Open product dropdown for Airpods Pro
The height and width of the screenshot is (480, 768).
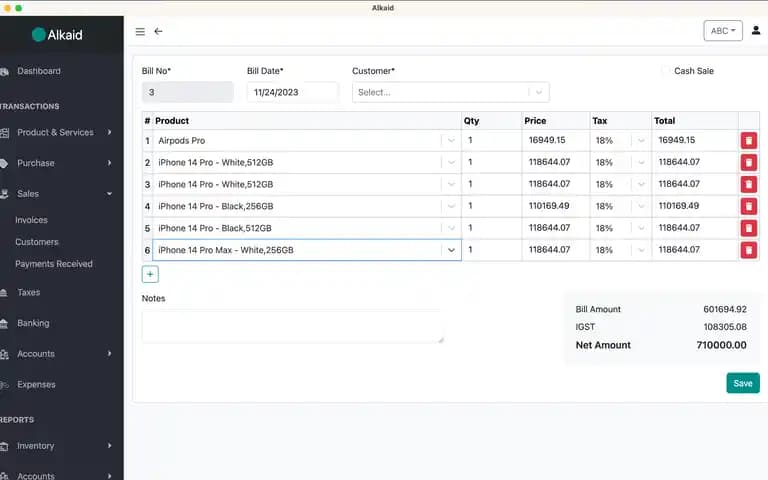tap(451, 141)
